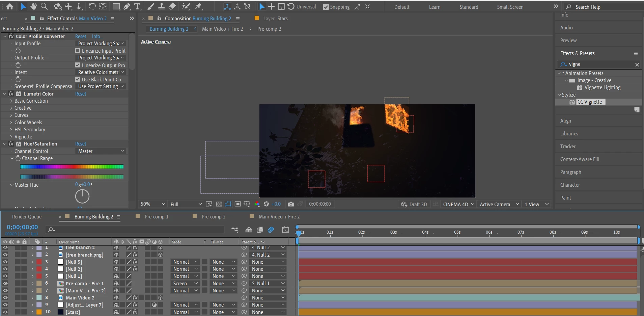Expand the Basic Correction section

point(11,101)
